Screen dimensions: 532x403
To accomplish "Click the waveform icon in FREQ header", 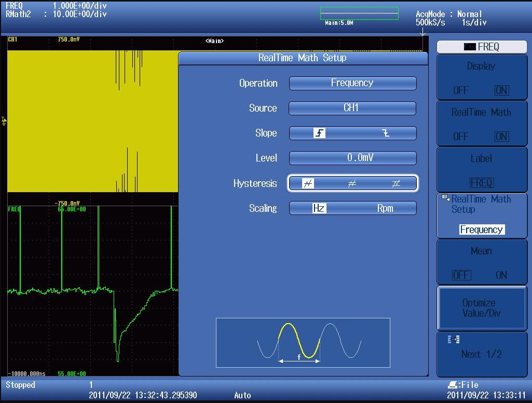I will coord(470,47).
